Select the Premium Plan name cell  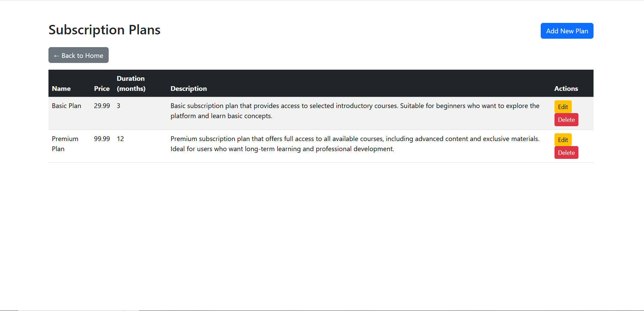(65, 144)
